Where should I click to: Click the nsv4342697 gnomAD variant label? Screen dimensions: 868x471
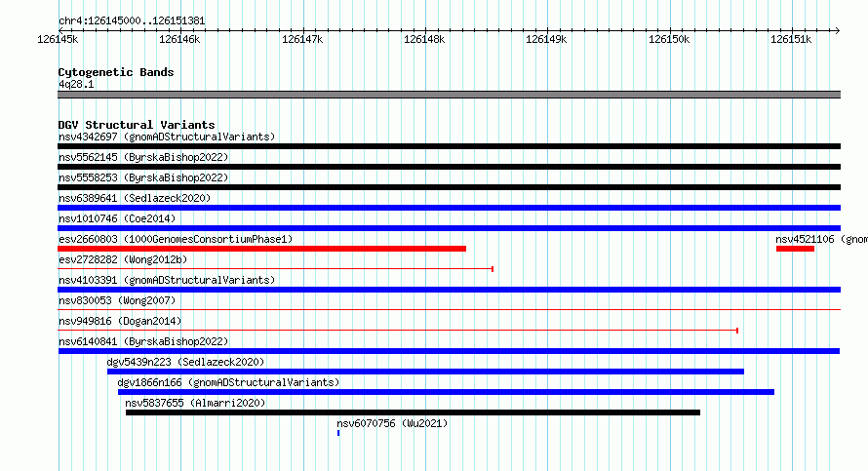pos(167,137)
